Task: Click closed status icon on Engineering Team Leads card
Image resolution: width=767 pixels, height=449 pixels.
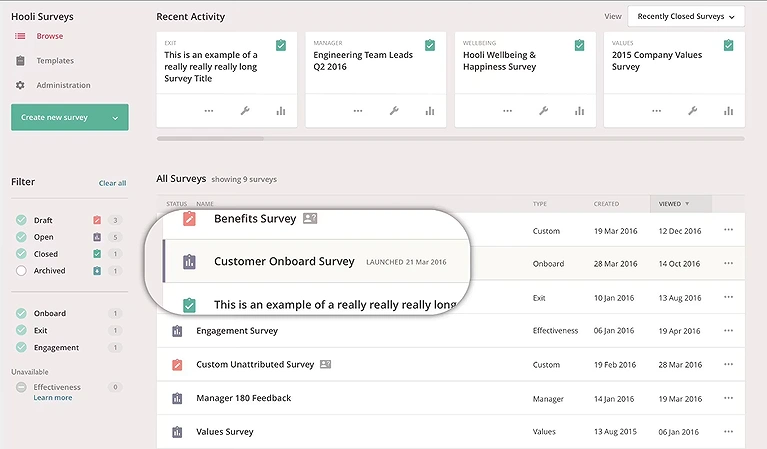Action: click(x=430, y=45)
